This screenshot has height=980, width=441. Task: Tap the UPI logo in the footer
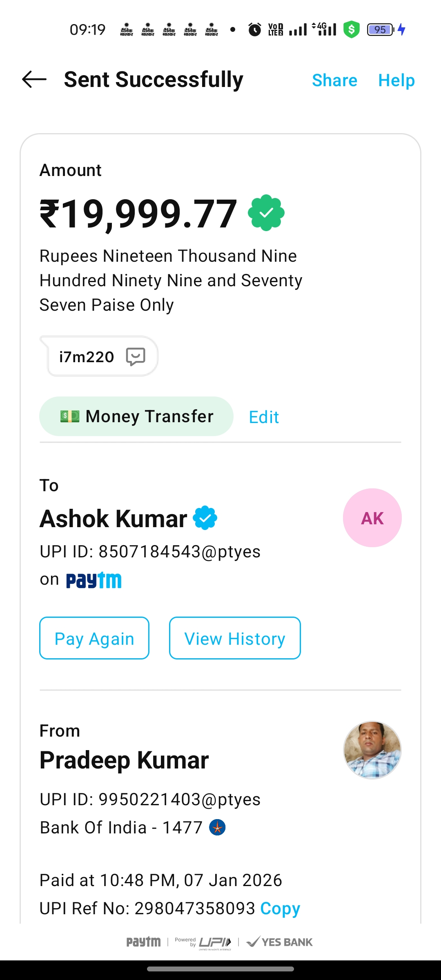tap(215, 942)
